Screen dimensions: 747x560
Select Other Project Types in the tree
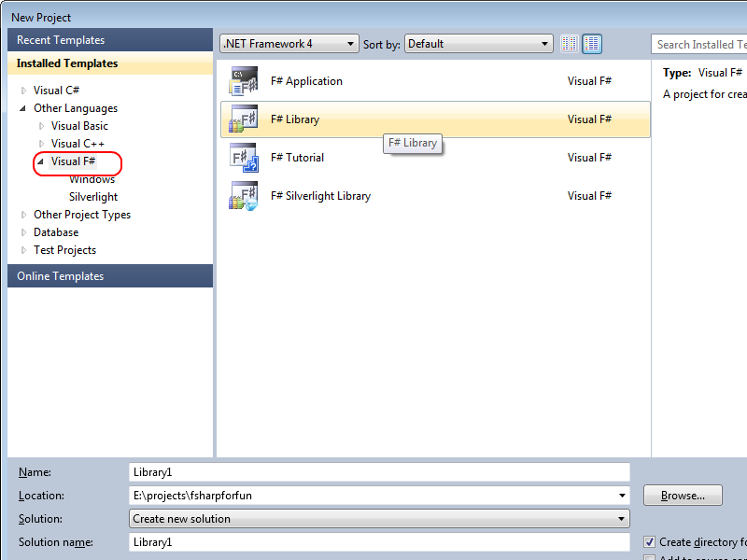click(82, 215)
